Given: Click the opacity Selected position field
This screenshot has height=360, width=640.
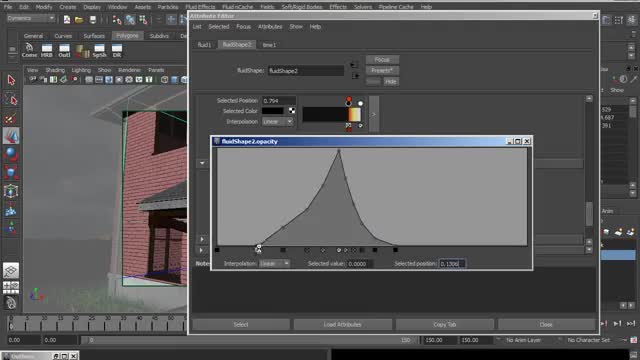Looking at the screenshot, I should (x=452, y=264).
